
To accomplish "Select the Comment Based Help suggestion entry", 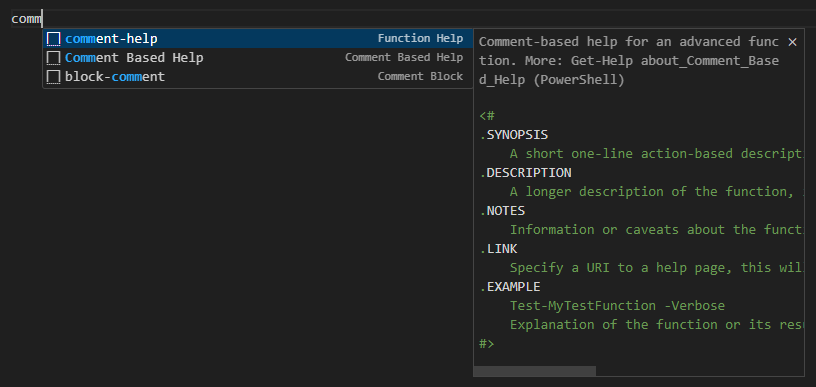I will [x=258, y=58].
